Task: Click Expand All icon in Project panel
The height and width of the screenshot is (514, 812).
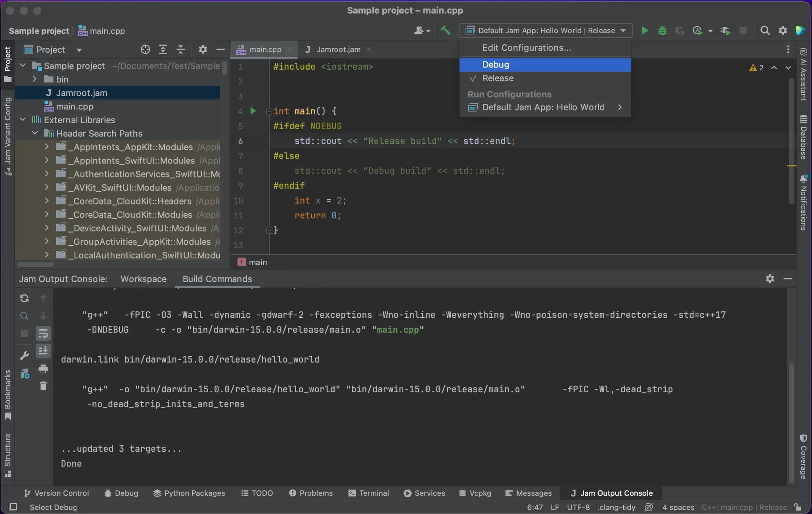Action: pos(163,50)
